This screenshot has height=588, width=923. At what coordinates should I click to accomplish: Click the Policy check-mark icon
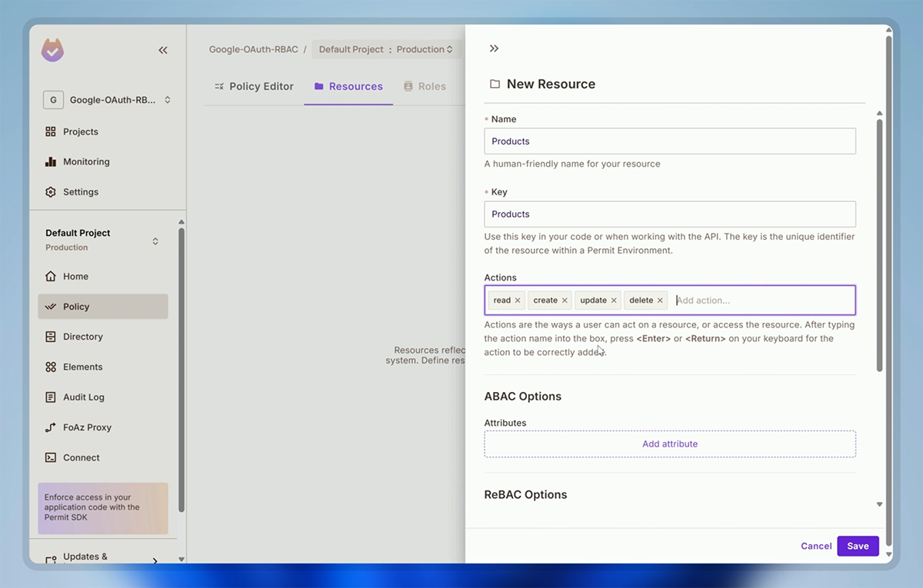coord(51,306)
